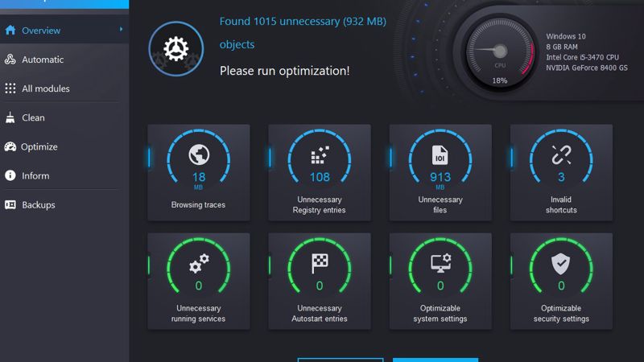Viewport: 644px width, 362px height.
Task: Click the gears icon for running services
Action: pos(199,264)
